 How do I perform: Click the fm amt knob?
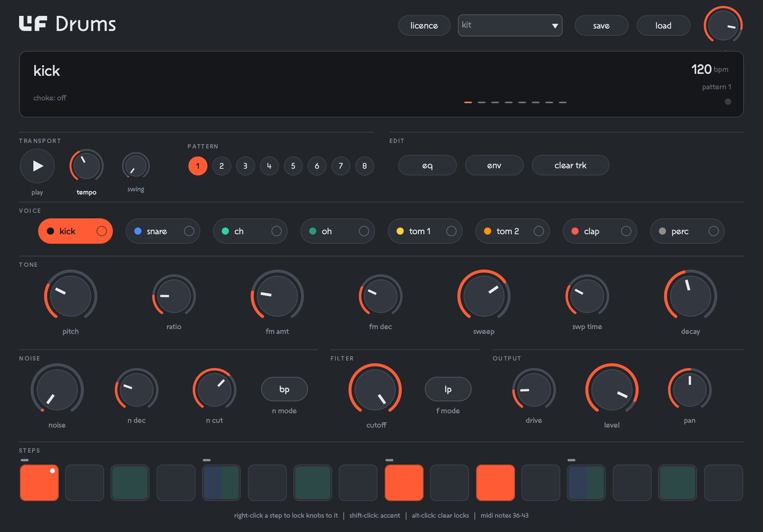click(277, 296)
